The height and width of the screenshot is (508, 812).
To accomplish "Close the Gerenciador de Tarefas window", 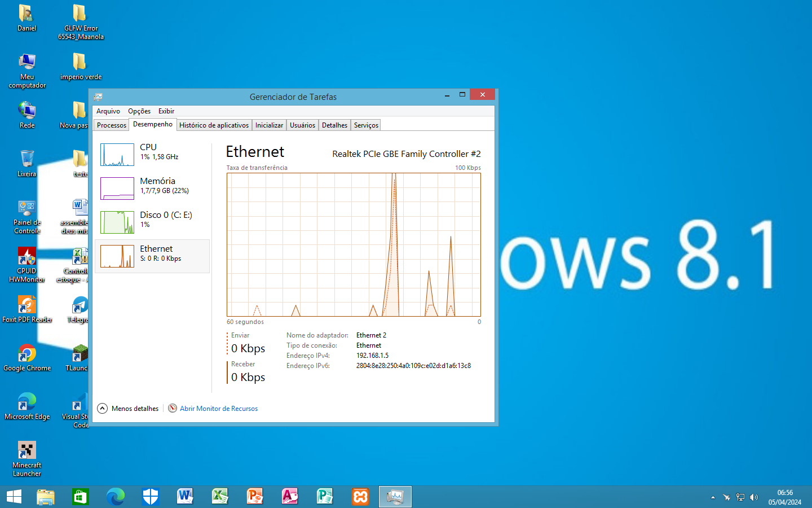I will [483, 95].
